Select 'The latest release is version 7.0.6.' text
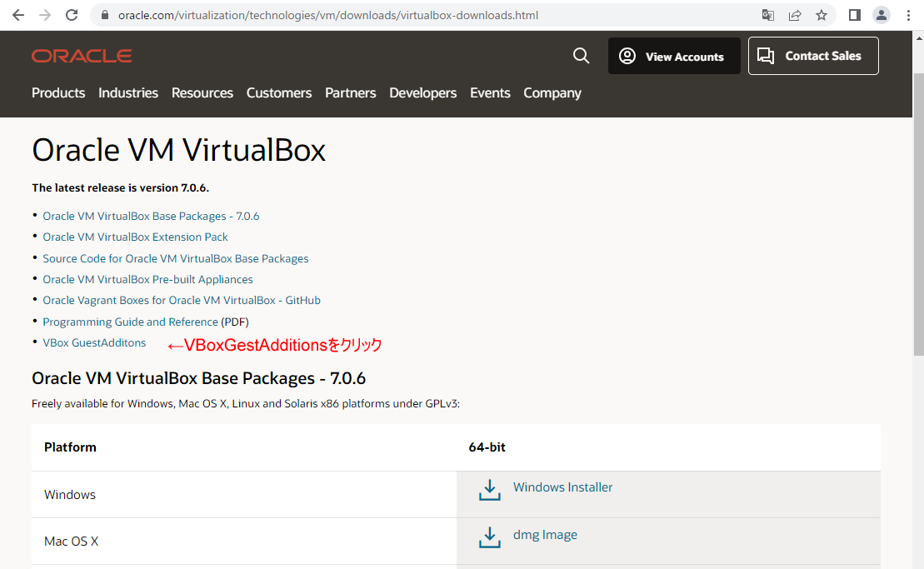 click(x=120, y=188)
